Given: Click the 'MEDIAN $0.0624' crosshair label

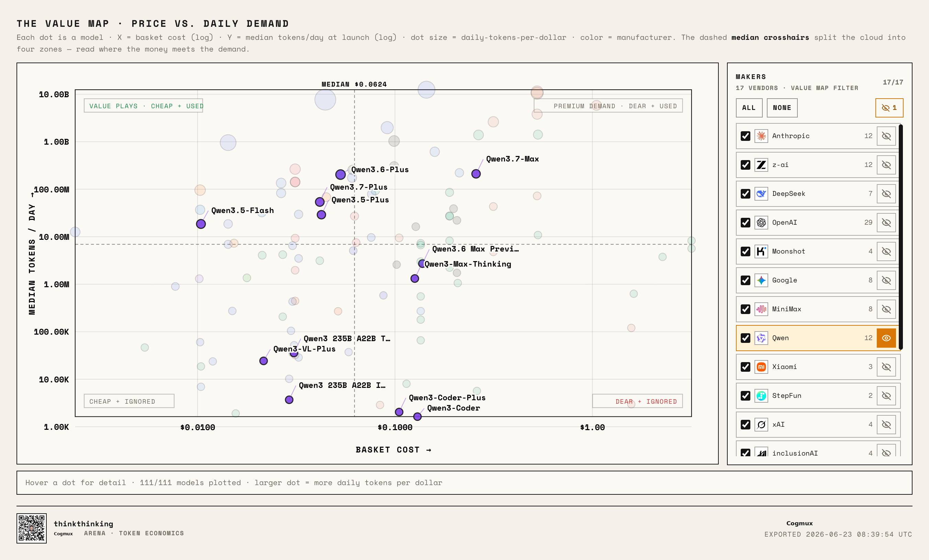Looking at the screenshot, I should click(x=354, y=84).
